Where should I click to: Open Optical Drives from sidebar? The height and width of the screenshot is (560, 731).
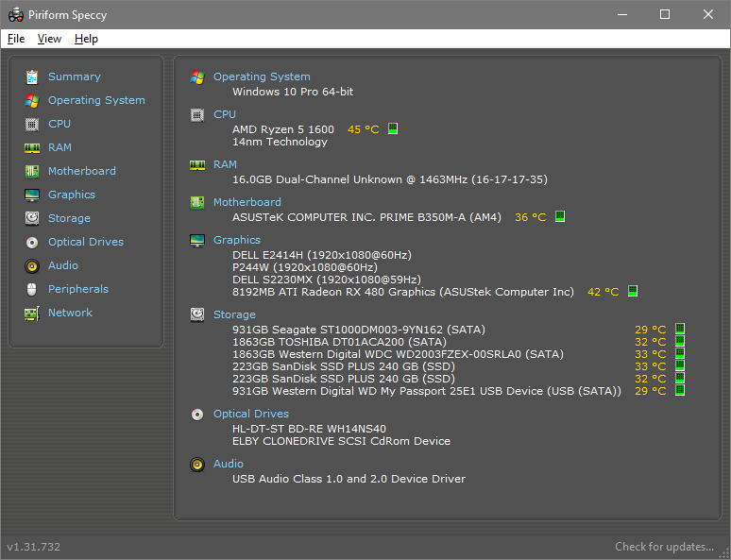(86, 242)
